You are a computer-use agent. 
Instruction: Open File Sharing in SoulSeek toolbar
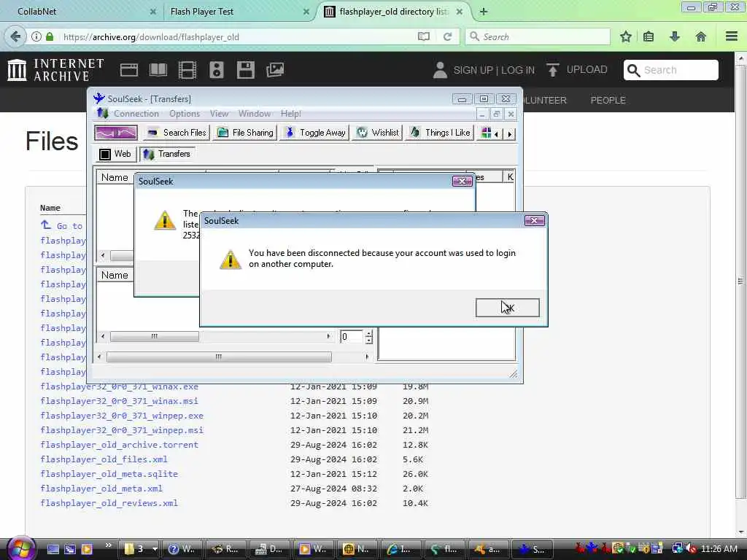[x=245, y=133]
